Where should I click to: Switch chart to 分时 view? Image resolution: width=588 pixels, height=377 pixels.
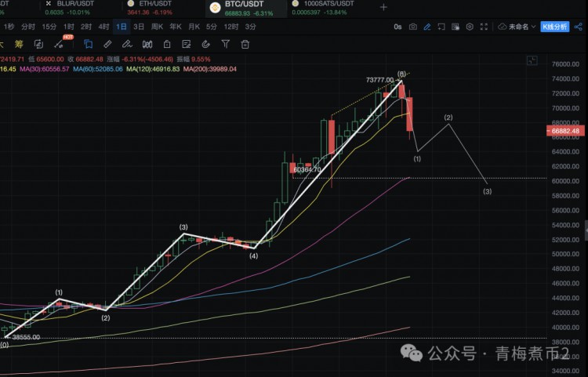point(28,27)
